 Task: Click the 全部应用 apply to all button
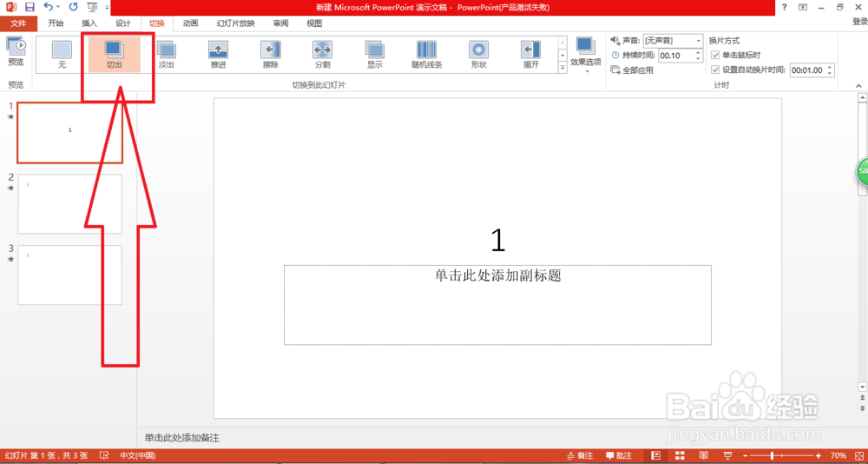pos(632,70)
